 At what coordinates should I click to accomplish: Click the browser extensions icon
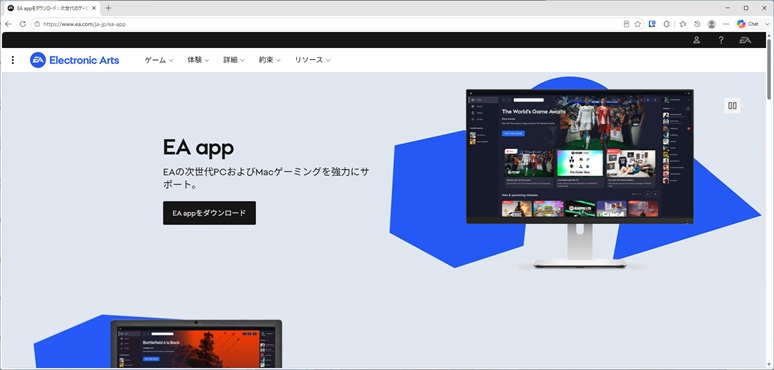point(667,24)
